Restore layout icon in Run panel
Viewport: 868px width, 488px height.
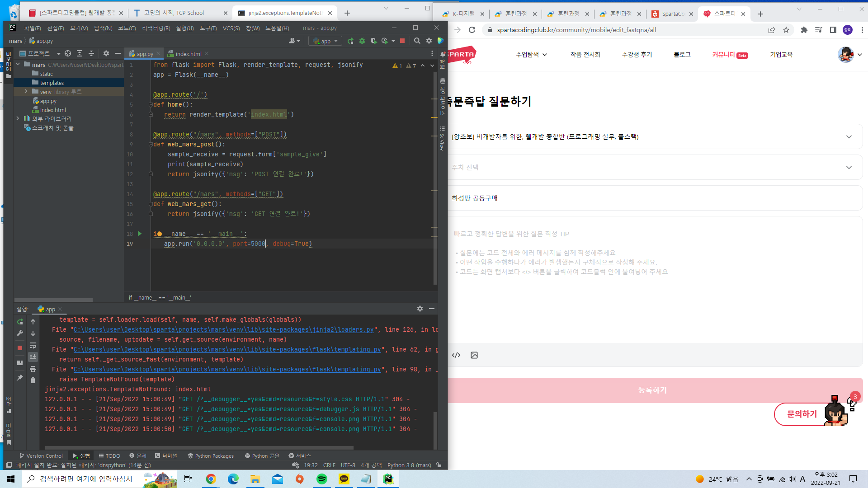(x=20, y=363)
